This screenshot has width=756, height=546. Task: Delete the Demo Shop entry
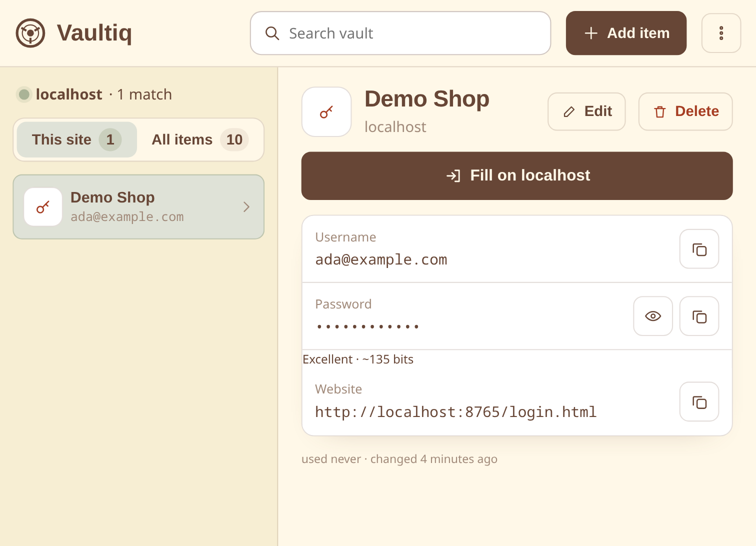point(685,111)
